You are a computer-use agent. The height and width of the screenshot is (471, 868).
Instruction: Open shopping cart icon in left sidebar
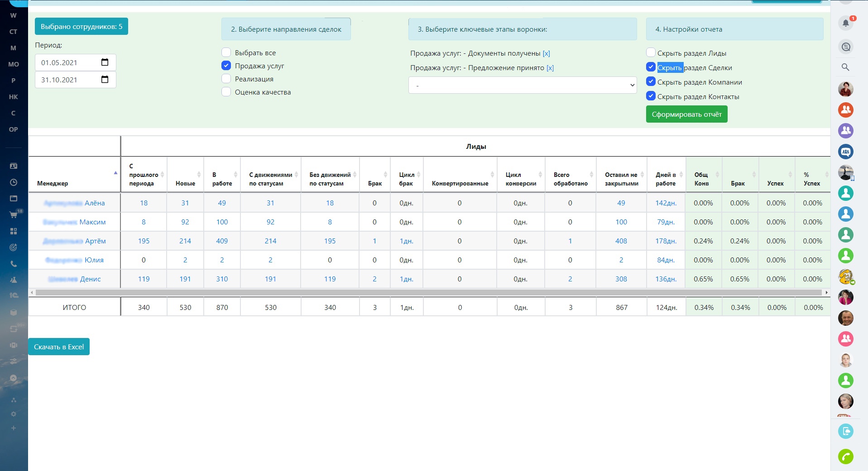tap(14, 215)
